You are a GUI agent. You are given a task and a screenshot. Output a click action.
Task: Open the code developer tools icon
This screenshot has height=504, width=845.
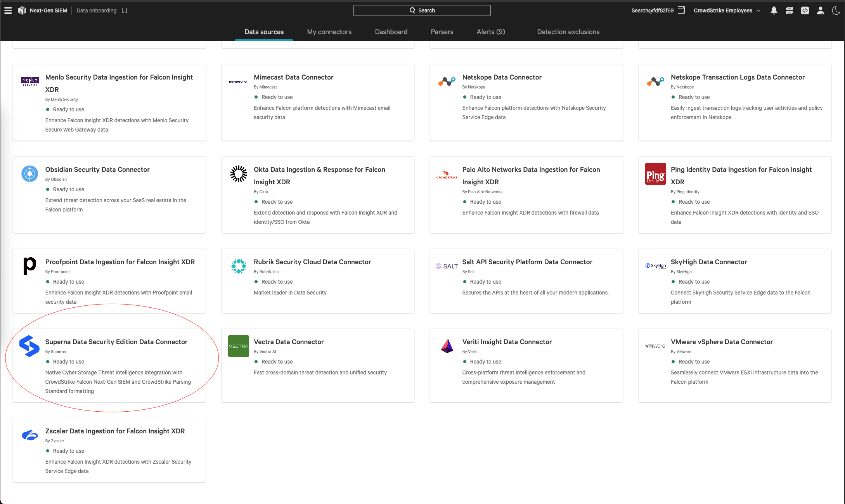[x=805, y=10]
